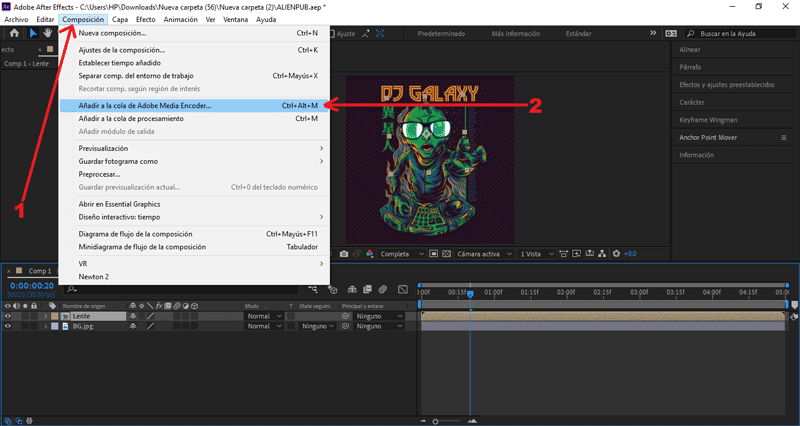
Task: Toggle transparency grid icon in viewer
Action: coord(446,254)
